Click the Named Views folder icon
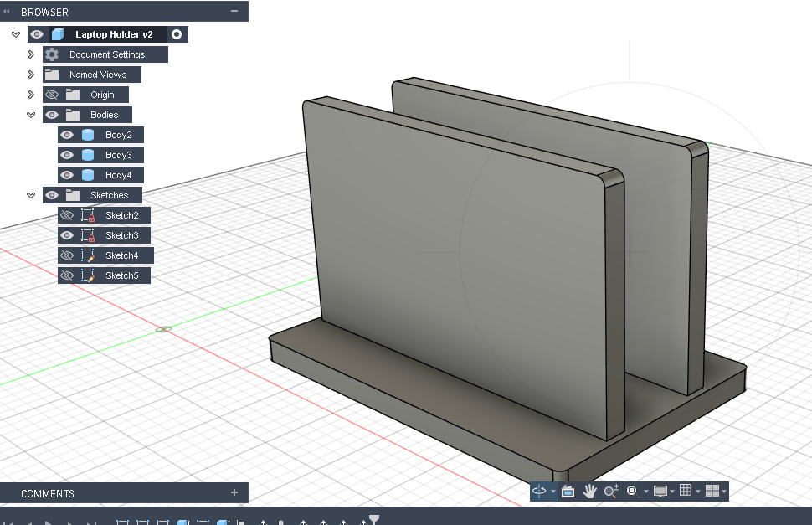812x525 pixels. pos(52,75)
